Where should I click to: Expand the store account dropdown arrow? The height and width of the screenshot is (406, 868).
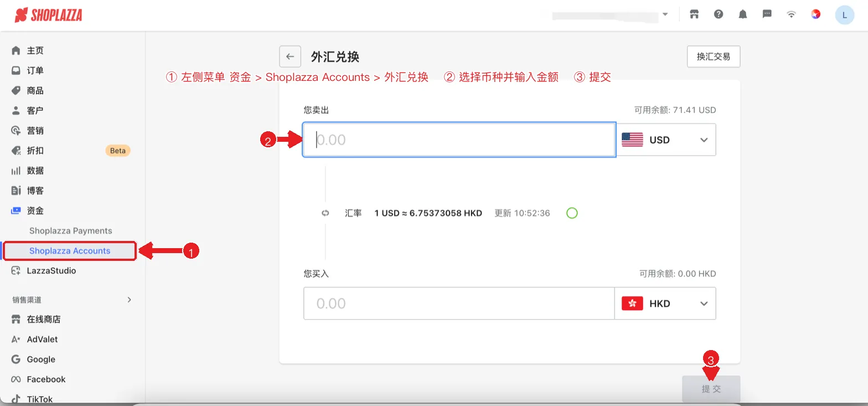[x=665, y=14]
